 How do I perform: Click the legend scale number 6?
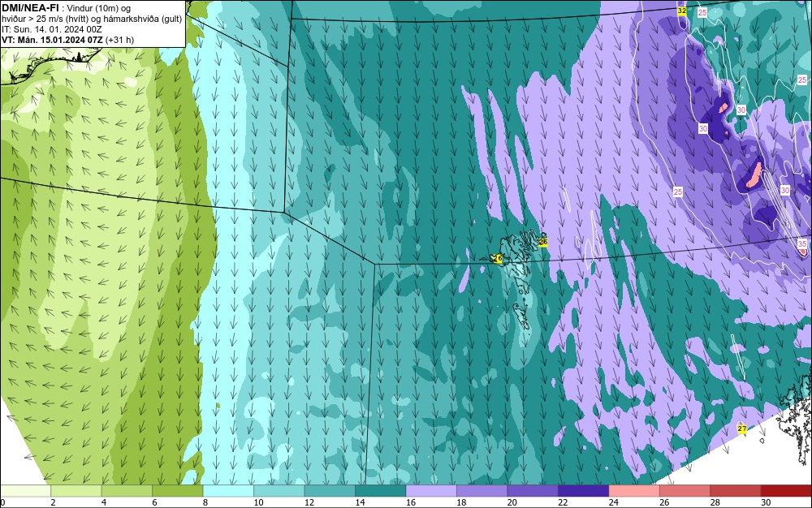(154, 502)
